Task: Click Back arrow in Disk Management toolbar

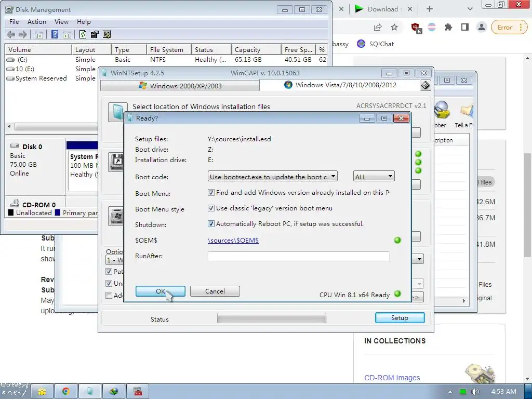Action: 11,34
